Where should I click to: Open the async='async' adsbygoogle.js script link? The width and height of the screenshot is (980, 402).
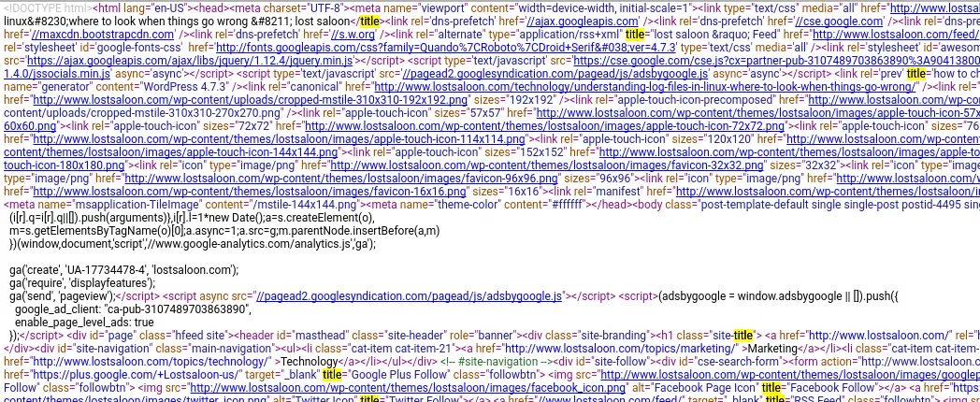click(555, 74)
